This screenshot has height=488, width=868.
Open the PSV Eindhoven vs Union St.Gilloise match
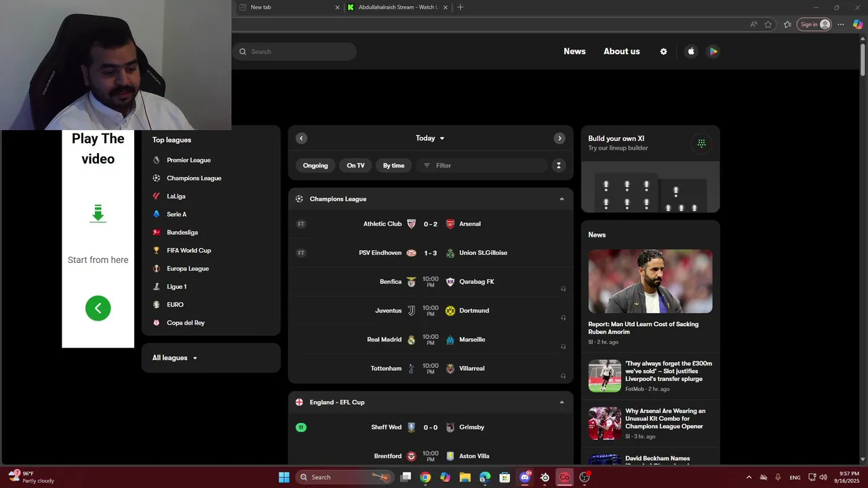(x=431, y=253)
